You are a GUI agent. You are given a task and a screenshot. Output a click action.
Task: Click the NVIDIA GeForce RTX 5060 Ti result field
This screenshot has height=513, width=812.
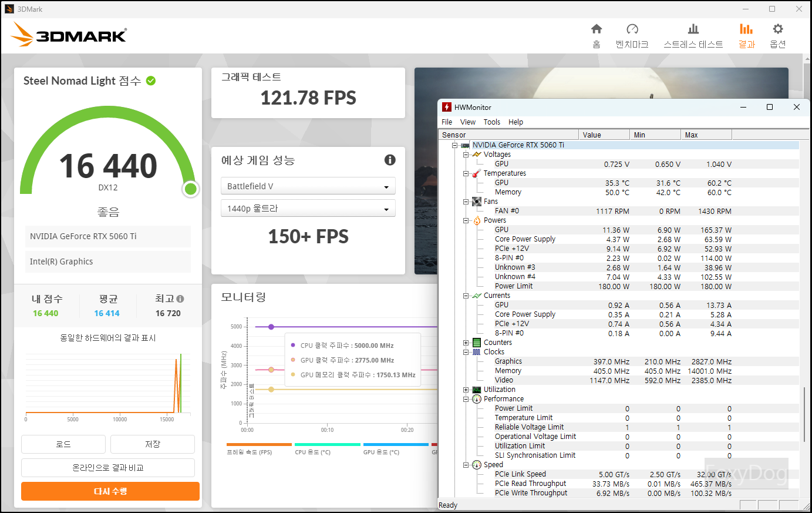[108, 236]
